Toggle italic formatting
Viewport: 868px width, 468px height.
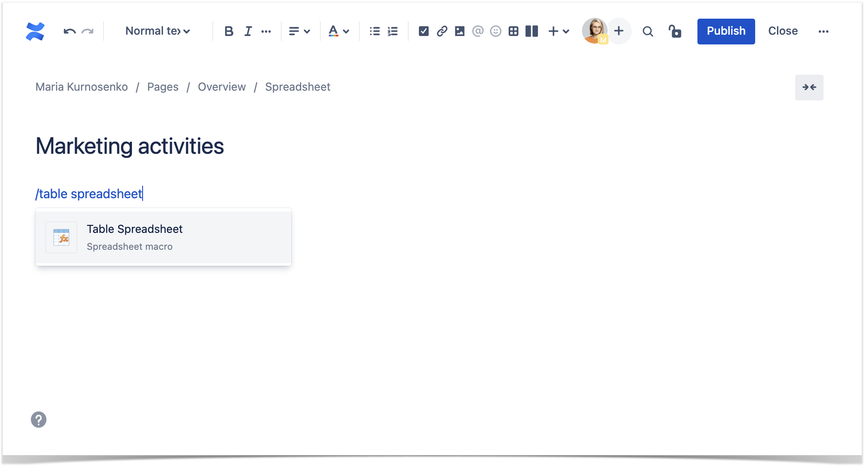tap(248, 31)
